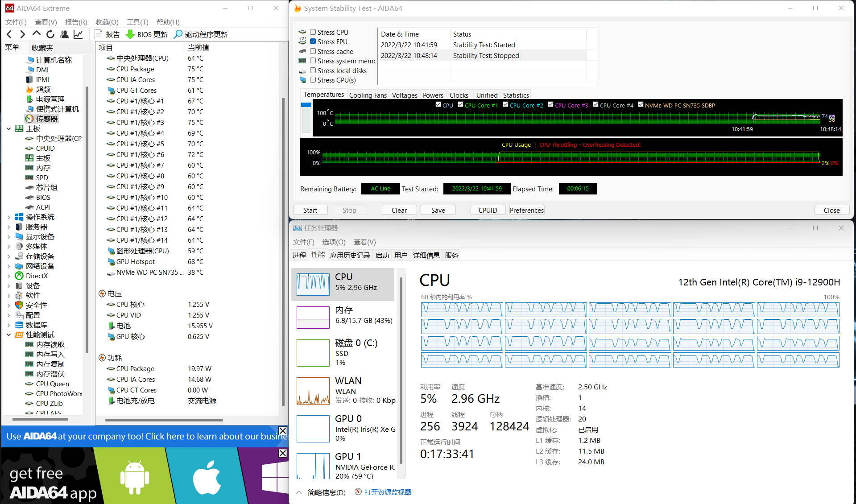
Task: Toggle the CPU Core #3 graph checkbox
Action: (550, 104)
